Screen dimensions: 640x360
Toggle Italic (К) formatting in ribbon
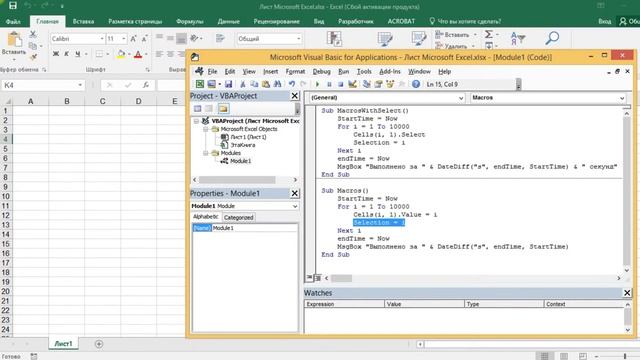67,54
